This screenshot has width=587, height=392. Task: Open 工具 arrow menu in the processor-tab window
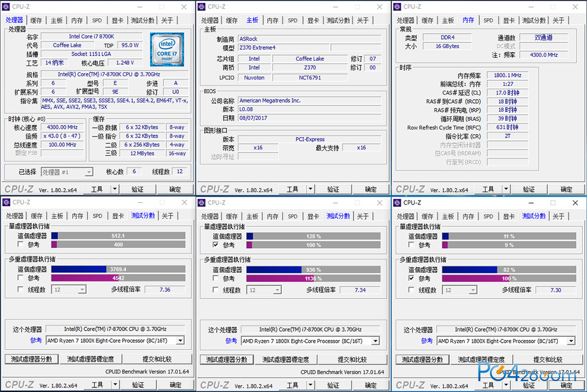click(x=115, y=189)
